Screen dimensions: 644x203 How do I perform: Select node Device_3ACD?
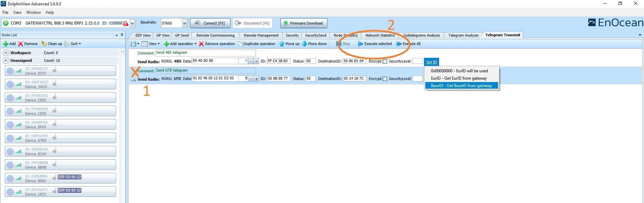coord(60,84)
